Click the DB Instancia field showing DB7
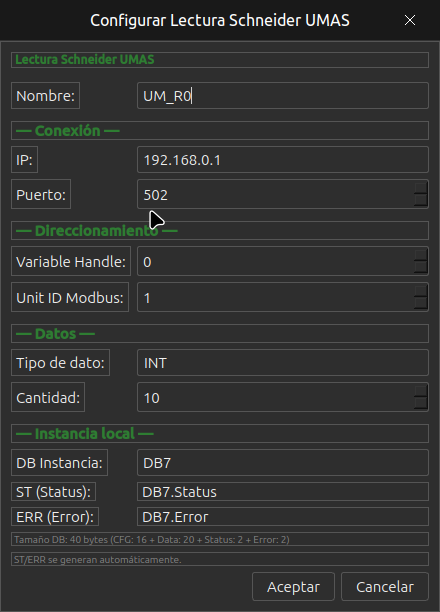 click(283, 463)
